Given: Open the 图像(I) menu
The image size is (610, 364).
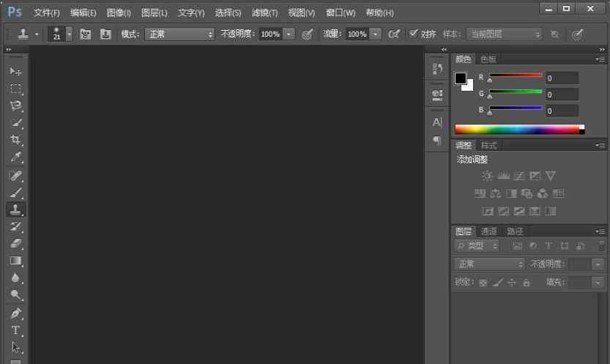Looking at the screenshot, I should pyautogui.click(x=119, y=13).
